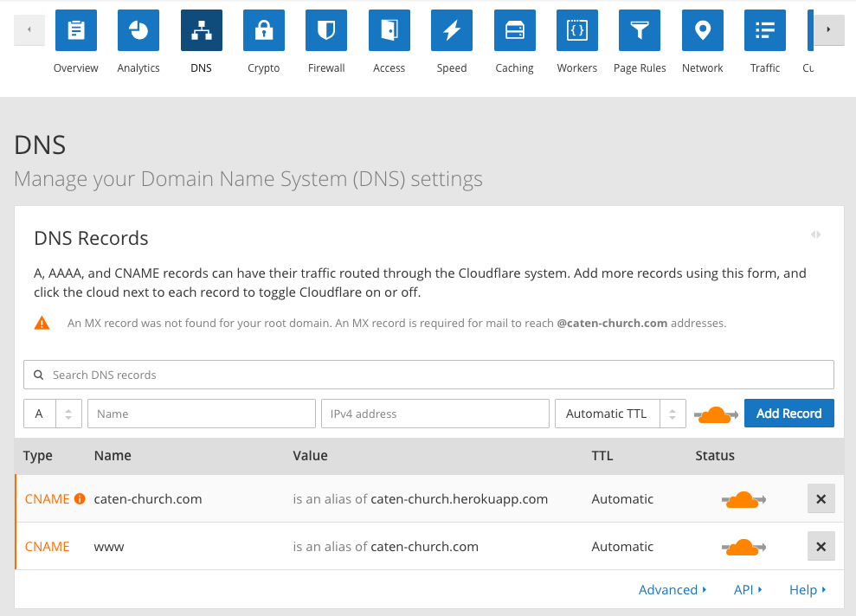The height and width of the screenshot is (616, 856).
Task: Open the Page Rules funnel icon
Action: pyautogui.click(x=640, y=31)
